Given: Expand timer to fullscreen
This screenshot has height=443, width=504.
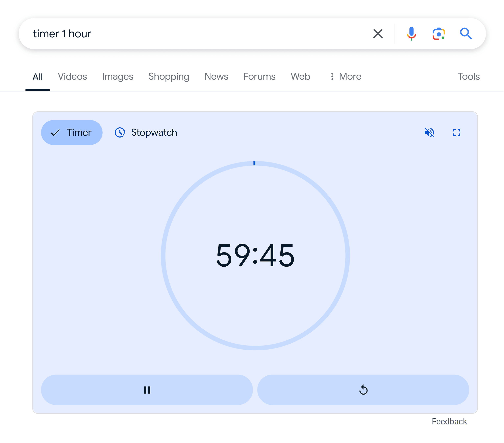Looking at the screenshot, I should pos(457,133).
